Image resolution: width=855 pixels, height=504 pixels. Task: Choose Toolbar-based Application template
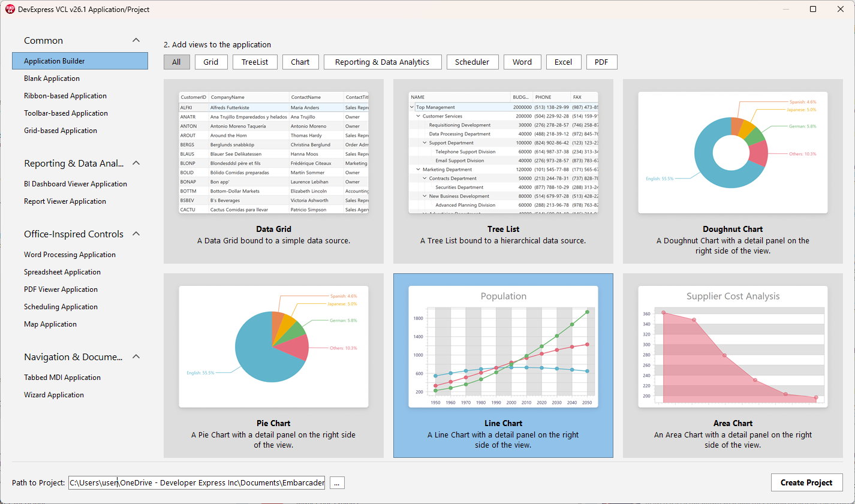[x=66, y=113]
